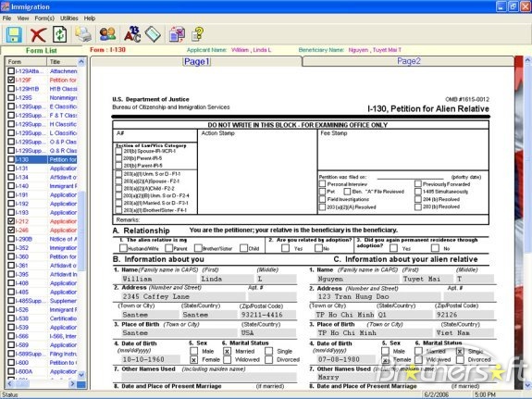Viewport: 532px width, 399px height.
Task: Click the green refresh document icon
Action: click(60, 34)
